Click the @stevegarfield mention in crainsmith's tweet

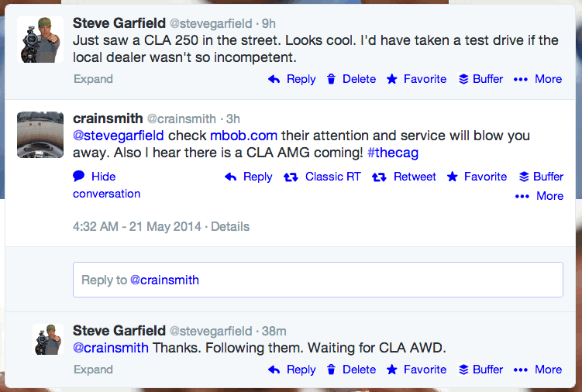coord(119,136)
